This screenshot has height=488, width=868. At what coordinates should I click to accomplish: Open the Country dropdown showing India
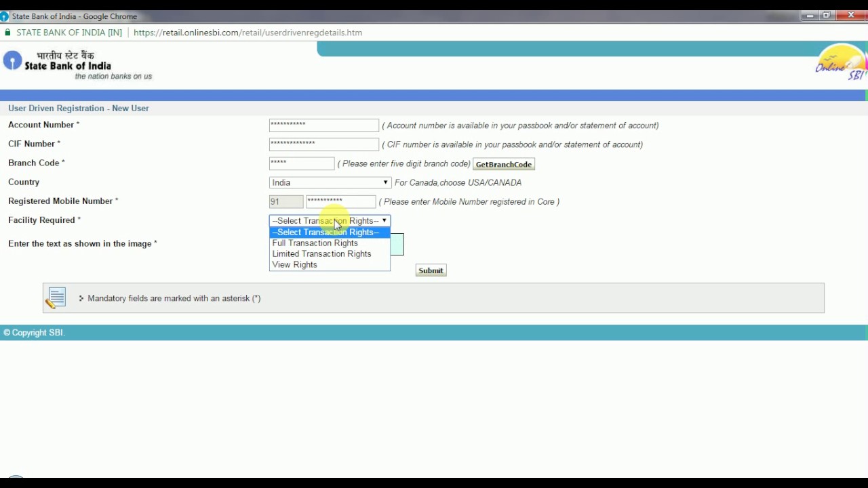330,182
